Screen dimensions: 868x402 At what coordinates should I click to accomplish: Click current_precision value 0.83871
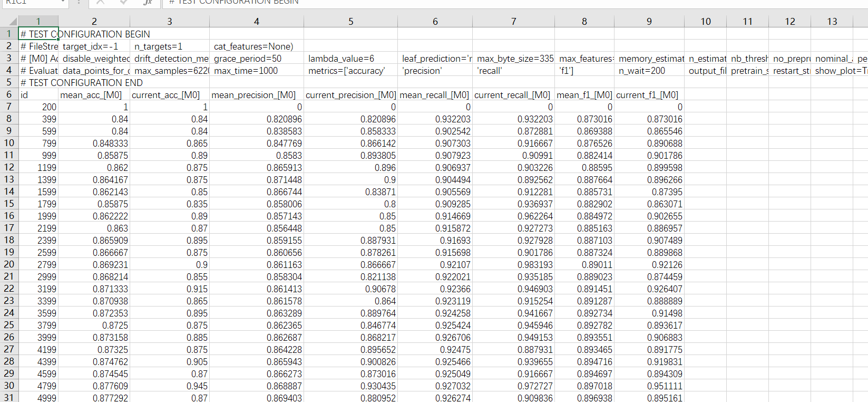350,192
